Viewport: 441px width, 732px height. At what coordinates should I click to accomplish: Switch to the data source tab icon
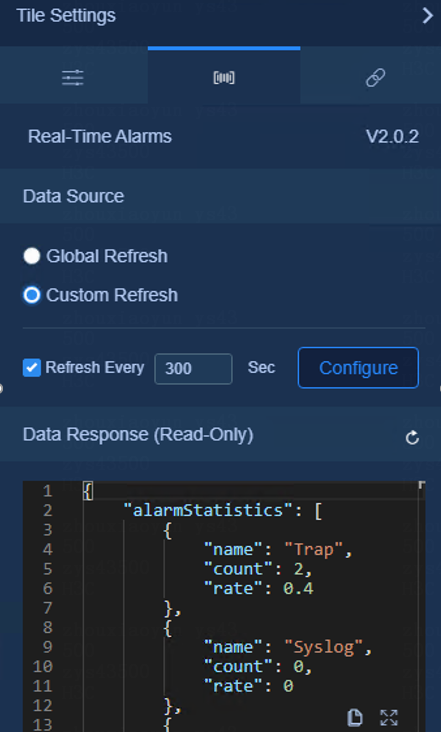click(224, 77)
